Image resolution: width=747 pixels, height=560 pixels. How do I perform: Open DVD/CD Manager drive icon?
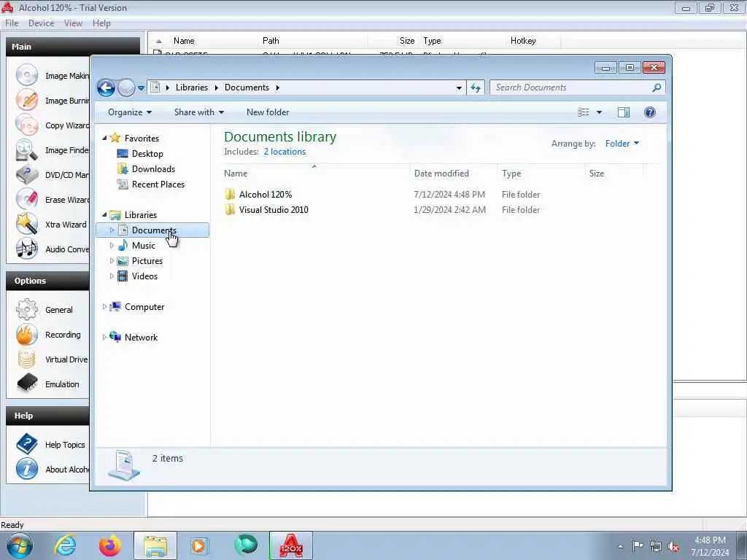coord(27,174)
